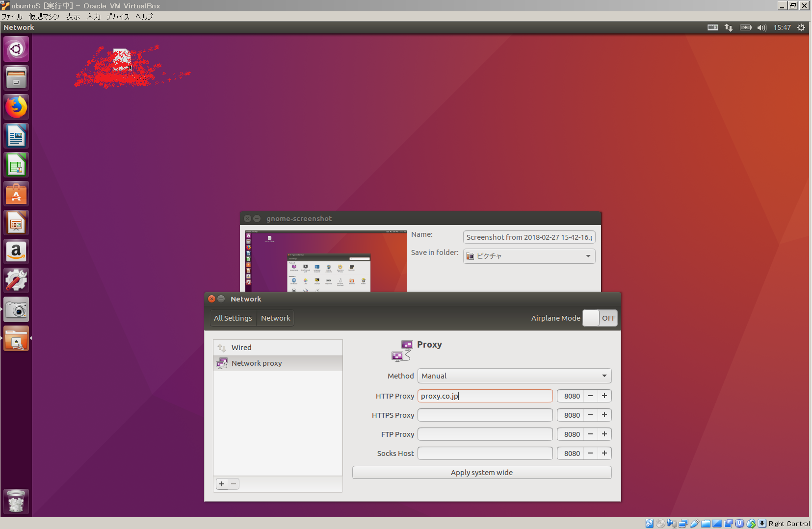Toggle the Airplane Mode switch
Viewport: 812px width, 529px height.
click(x=600, y=318)
